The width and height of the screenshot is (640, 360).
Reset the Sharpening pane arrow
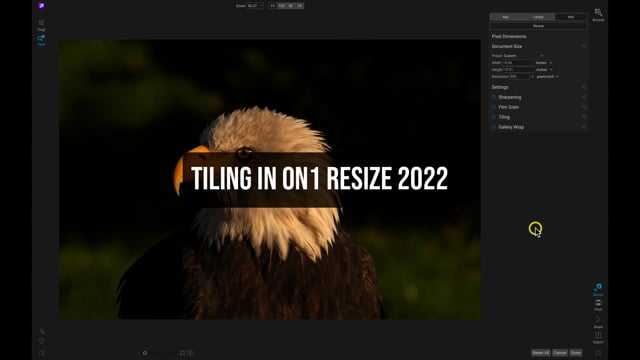[583, 97]
